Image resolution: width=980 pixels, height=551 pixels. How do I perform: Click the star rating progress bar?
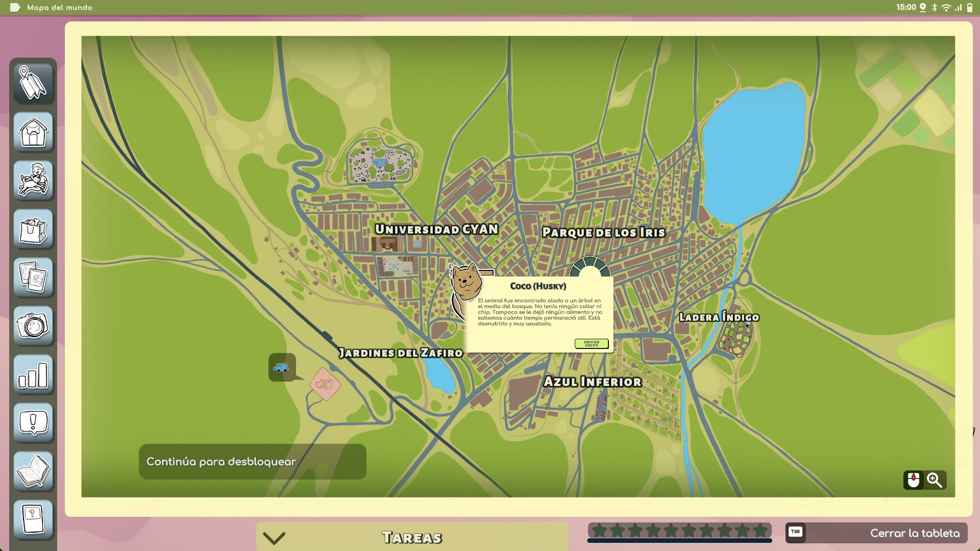(x=679, y=532)
